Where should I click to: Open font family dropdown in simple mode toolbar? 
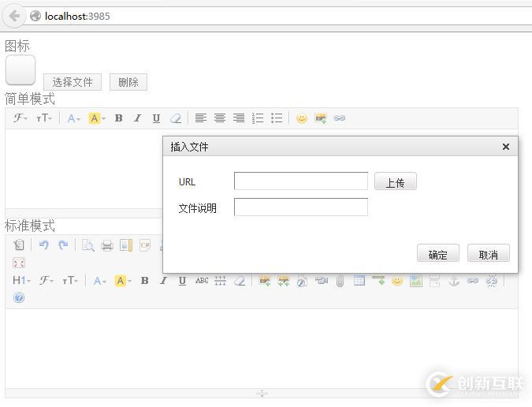pyautogui.click(x=20, y=118)
